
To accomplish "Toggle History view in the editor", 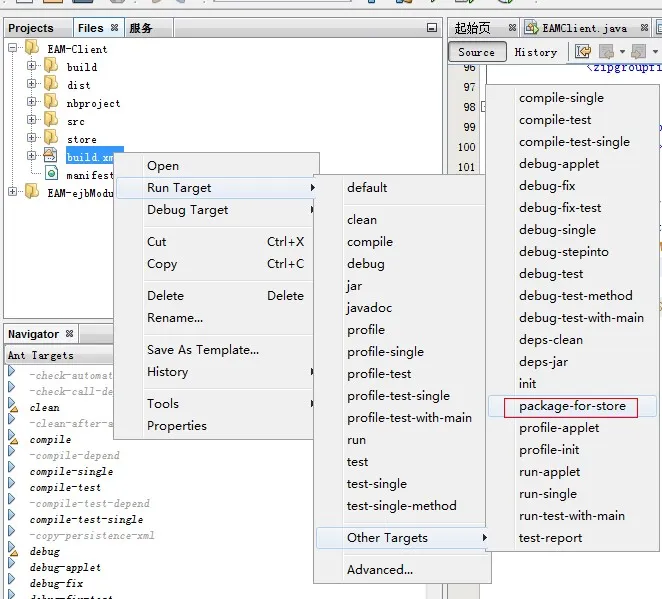I will pos(536,52).
